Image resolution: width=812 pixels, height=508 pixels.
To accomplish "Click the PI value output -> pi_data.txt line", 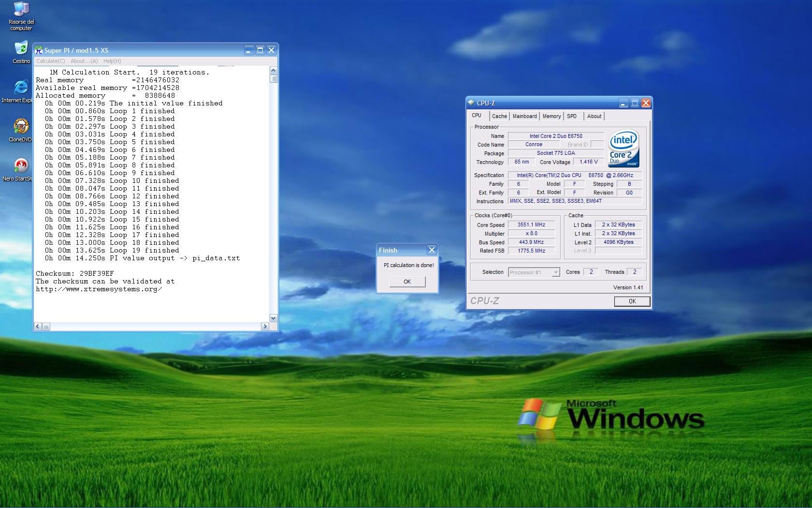I will pos(143,258).
